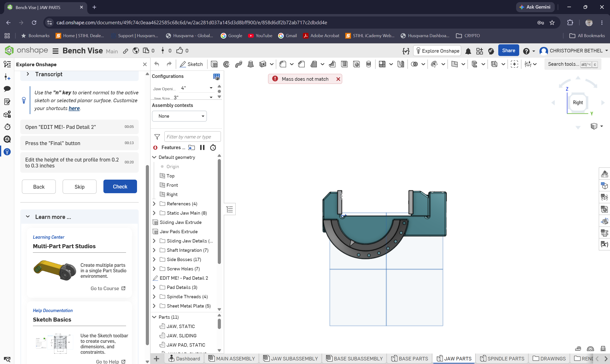
Task: Click the blue Share button
Action: tap(508, 51)
